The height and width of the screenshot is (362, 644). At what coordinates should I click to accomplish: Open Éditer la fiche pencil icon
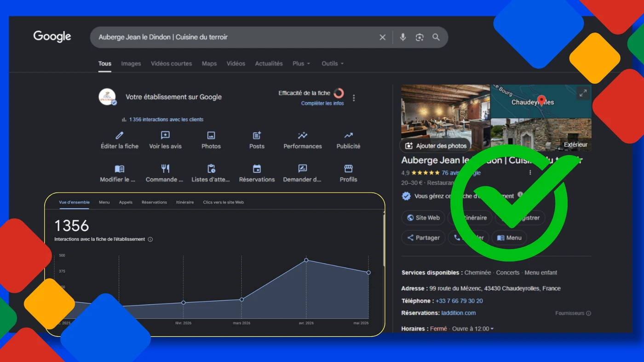120,135
